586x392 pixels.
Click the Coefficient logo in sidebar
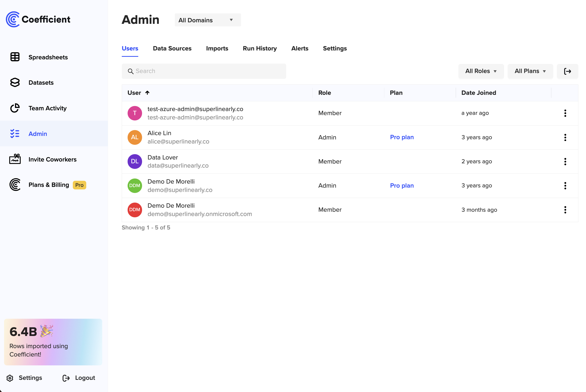38,19
